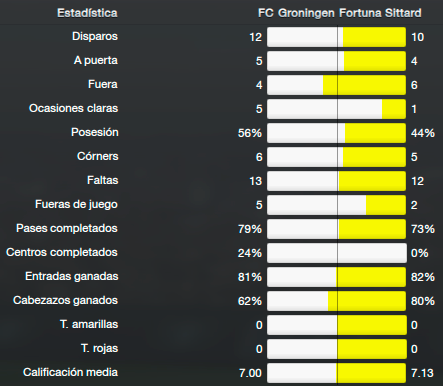The width and height of the screenshot is (443, 386).
Task: Select the Pases completados label
Action: [67, 228]
